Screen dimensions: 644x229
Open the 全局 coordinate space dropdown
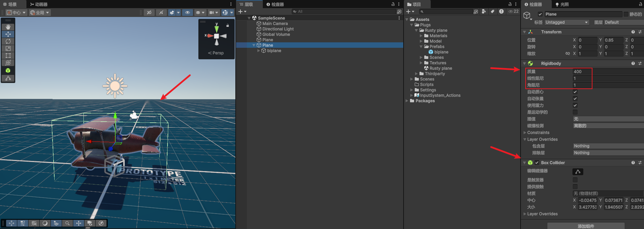click(x=40, y=13)
